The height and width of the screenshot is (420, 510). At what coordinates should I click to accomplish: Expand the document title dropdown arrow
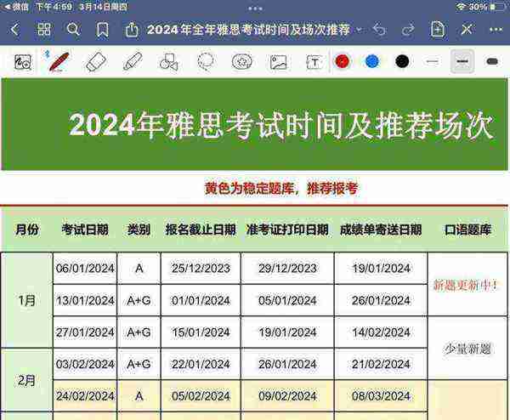359,30
